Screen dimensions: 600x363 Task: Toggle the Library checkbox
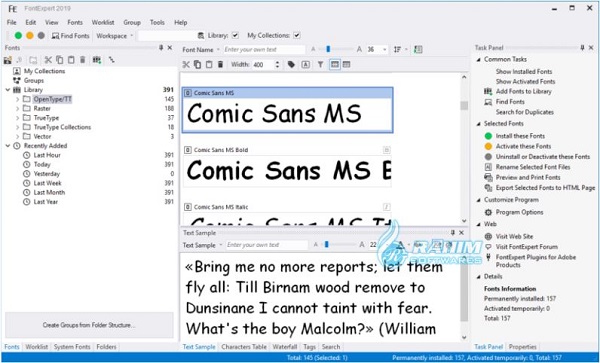tap(235, 36)
